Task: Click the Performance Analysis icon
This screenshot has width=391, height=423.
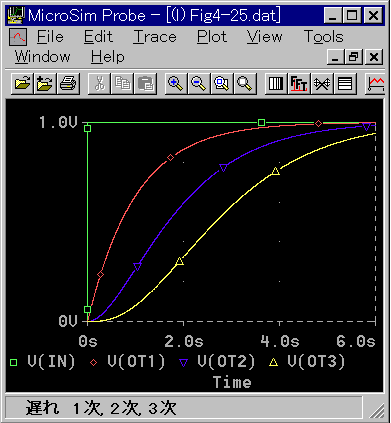Action: tap(322, 83)
